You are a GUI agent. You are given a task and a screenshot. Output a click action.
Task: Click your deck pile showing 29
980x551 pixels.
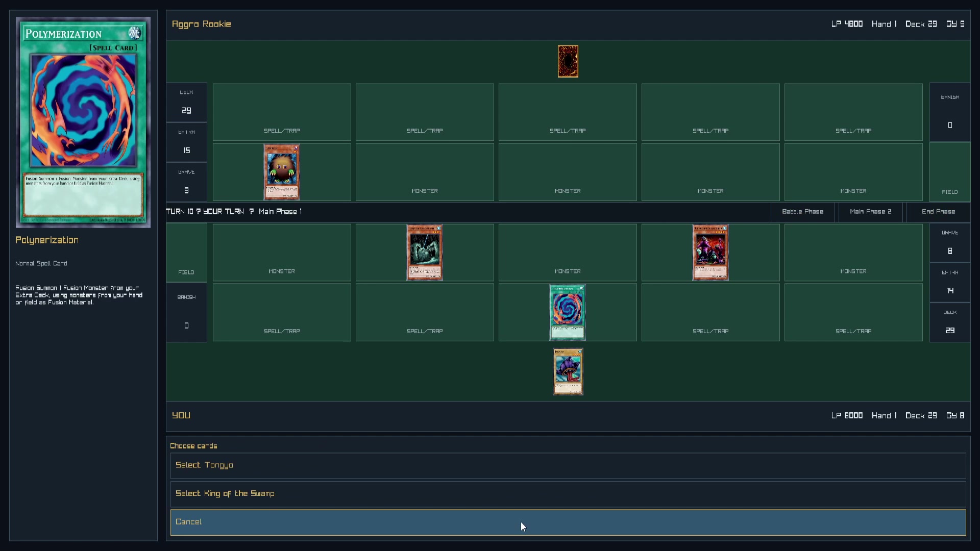pyautogui.click(x=950, y=322)
